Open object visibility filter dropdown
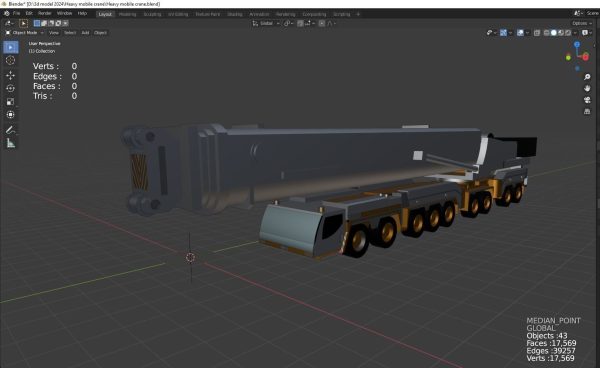Image resolution: width=600 pixels, height=368 pixels. point(491,33)
